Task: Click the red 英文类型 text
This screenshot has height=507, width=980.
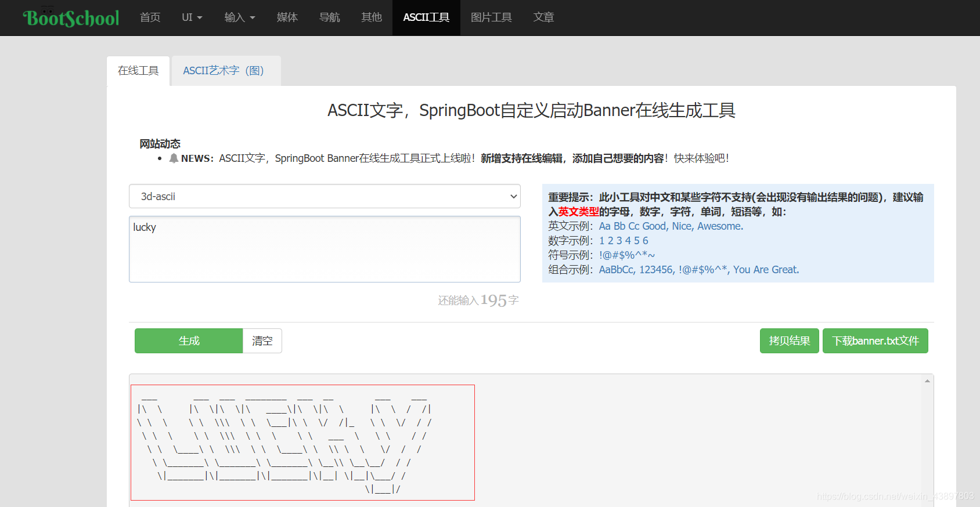Action: [578, 212]
